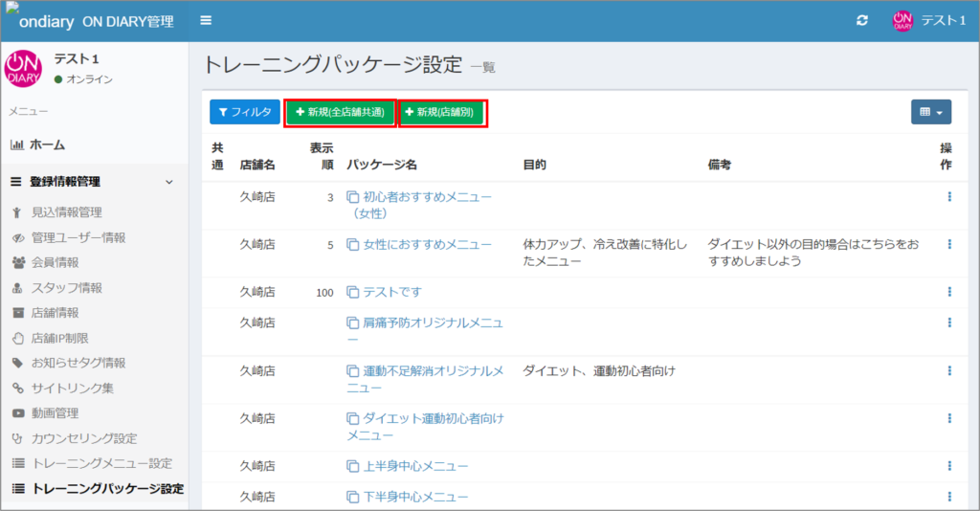The image size is (980, 511).
Task: Open the three-dot actions for テストです row
Action: point(948,292)
